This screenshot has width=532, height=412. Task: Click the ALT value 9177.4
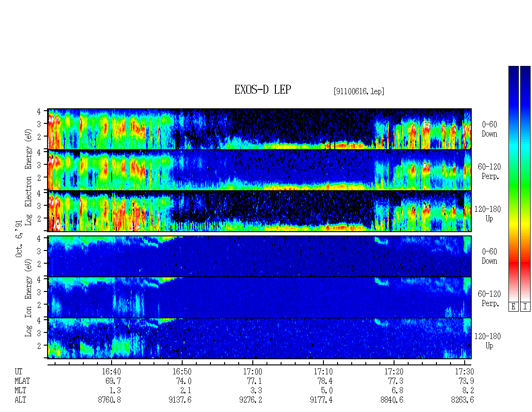coord(321,400)
